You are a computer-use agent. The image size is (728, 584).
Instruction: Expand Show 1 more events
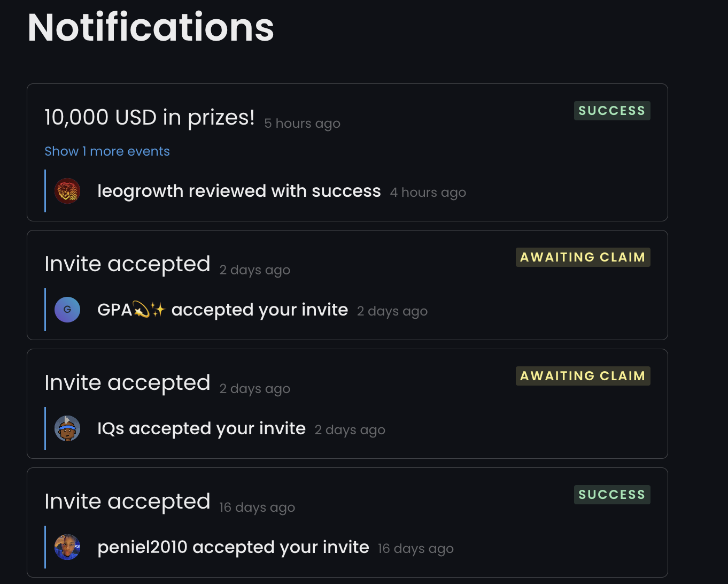107,151
